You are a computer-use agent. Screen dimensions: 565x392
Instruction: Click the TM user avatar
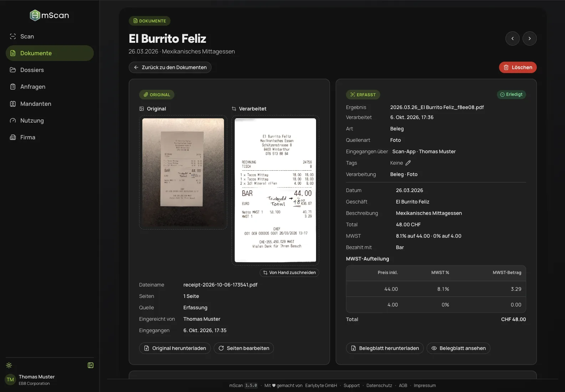10,380
